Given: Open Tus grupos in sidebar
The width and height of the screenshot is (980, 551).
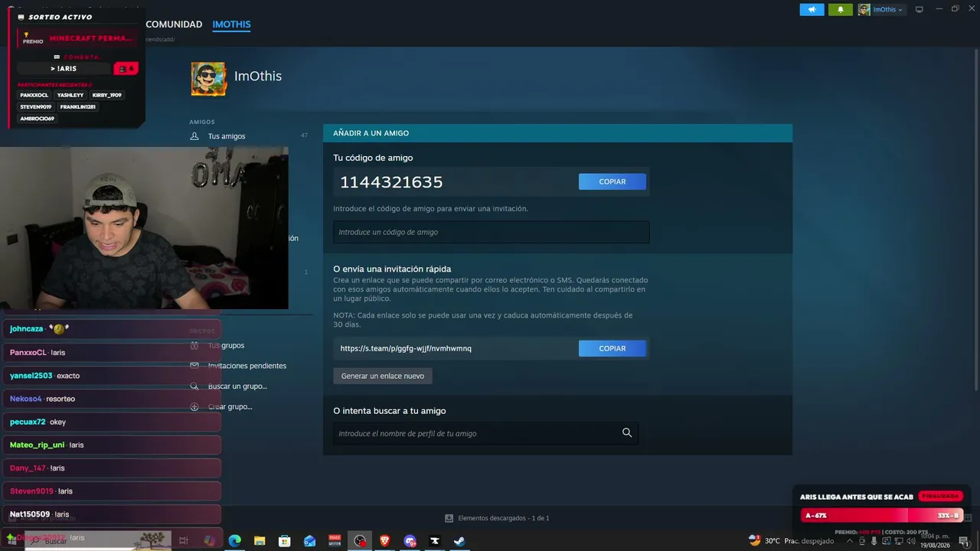Looking at the screenshot, I should tap(226, 345).
